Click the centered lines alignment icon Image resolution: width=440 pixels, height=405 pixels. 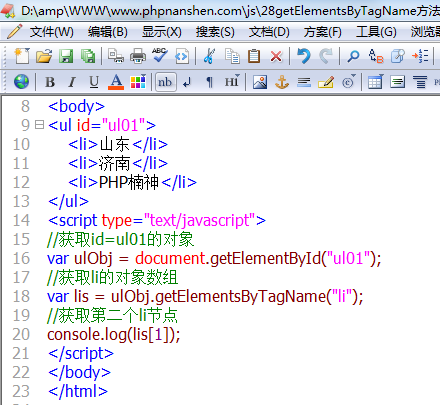click(420, 82)
